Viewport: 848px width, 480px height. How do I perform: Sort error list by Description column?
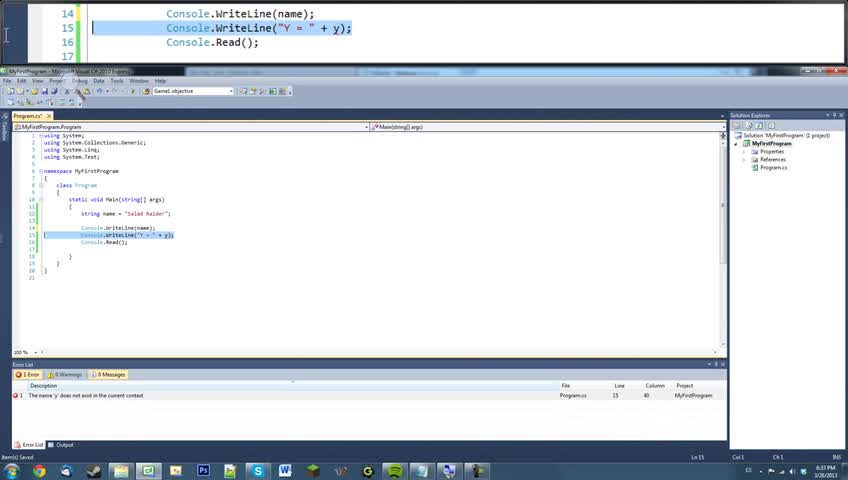[293, 386]
